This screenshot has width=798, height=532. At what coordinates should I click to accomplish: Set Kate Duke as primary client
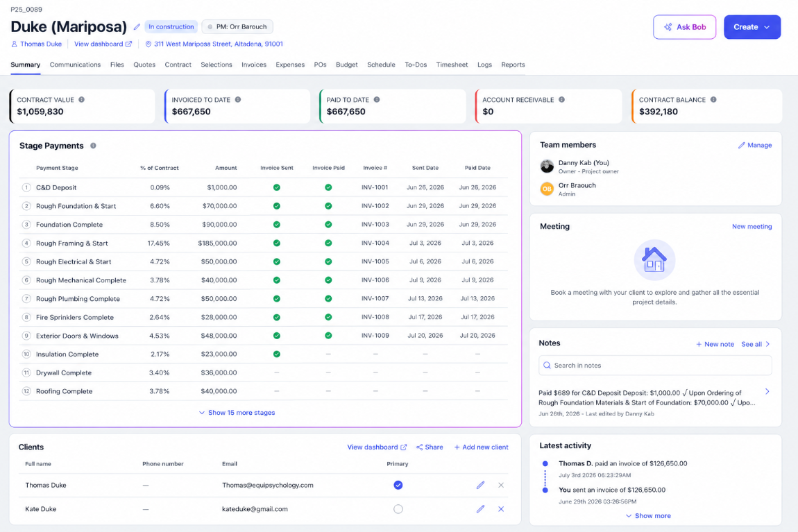[398, 508]
